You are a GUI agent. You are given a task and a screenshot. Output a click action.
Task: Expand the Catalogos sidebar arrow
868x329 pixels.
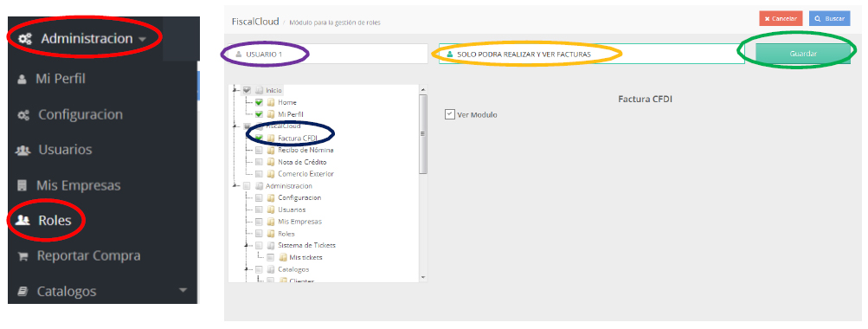pos(183,290)
